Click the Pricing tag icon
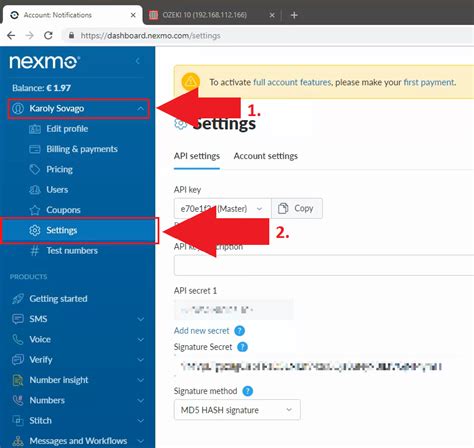This screenshot has width=474, height=448. point(35,169)
